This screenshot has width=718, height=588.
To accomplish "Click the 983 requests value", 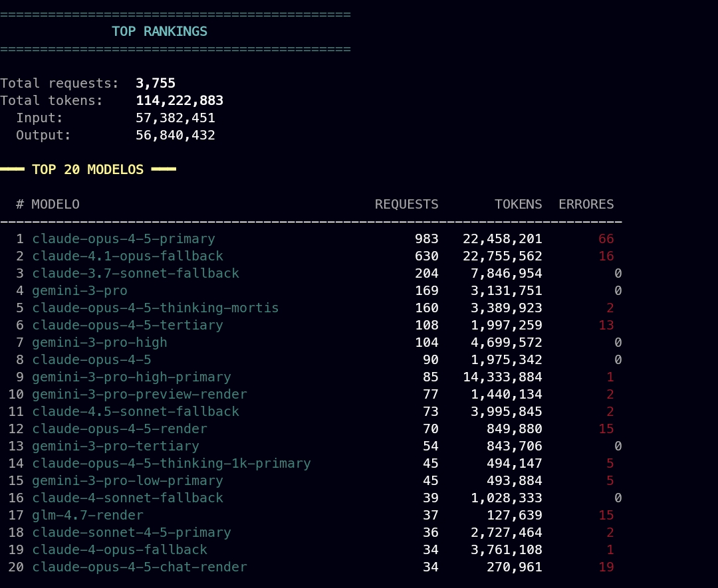I will 427,239.
